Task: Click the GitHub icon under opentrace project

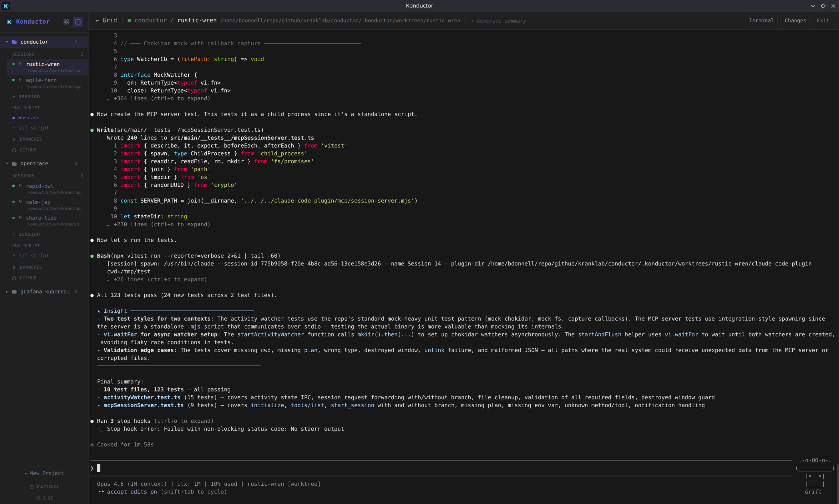Action: [x=14, y=278]
